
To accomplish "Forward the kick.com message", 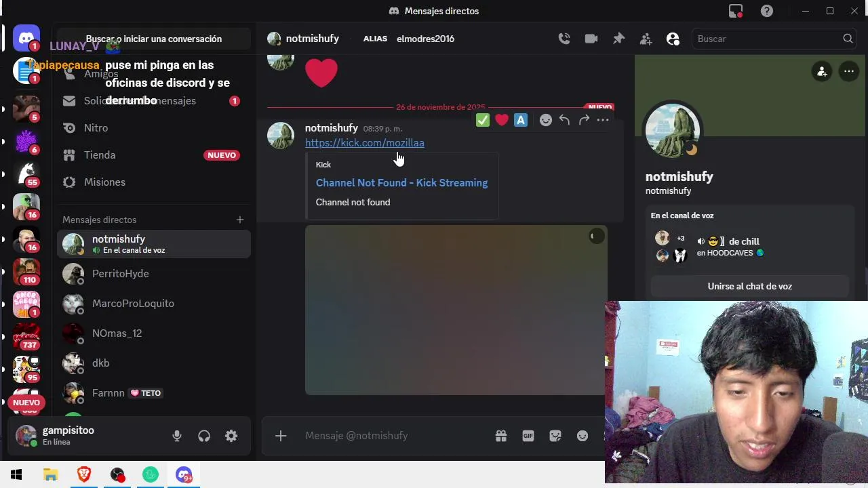I will point(584,120).
